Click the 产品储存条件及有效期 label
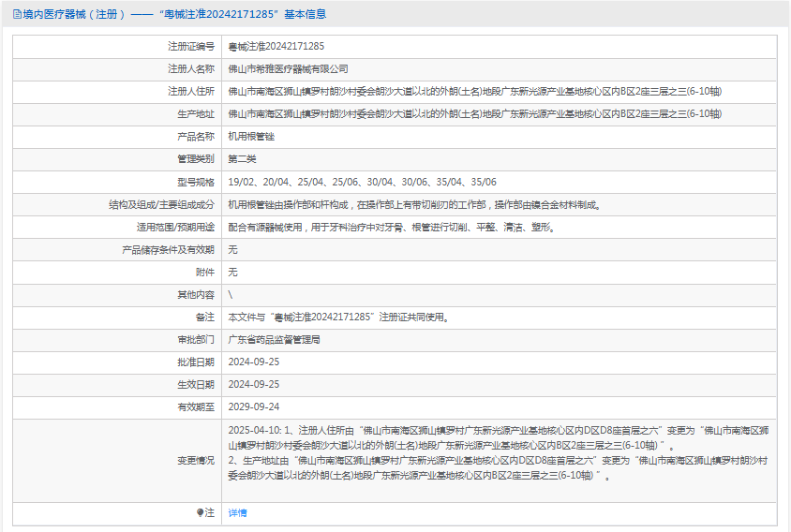The height and width of the screenshot is (532, 791). pyautogui.click(x=168, y=250)
